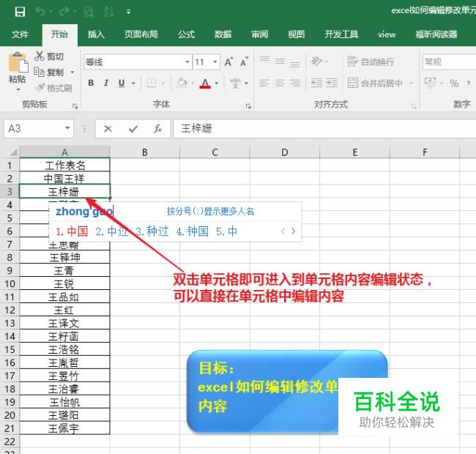Click the insert function fx icon
476x454 pixels.
click(158, 129)
